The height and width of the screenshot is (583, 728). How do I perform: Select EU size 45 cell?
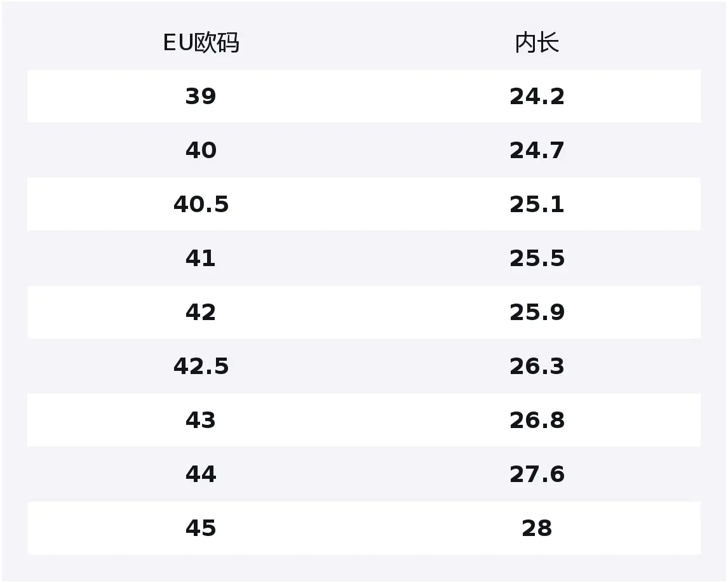click(x=201, y=528)
